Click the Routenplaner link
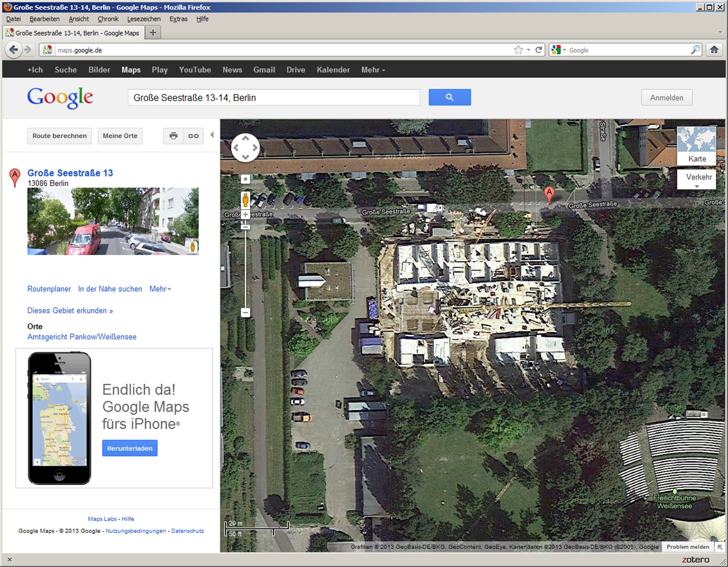This screenshot has width=728, height=567. pyautogui.click(x=49, y=289)
